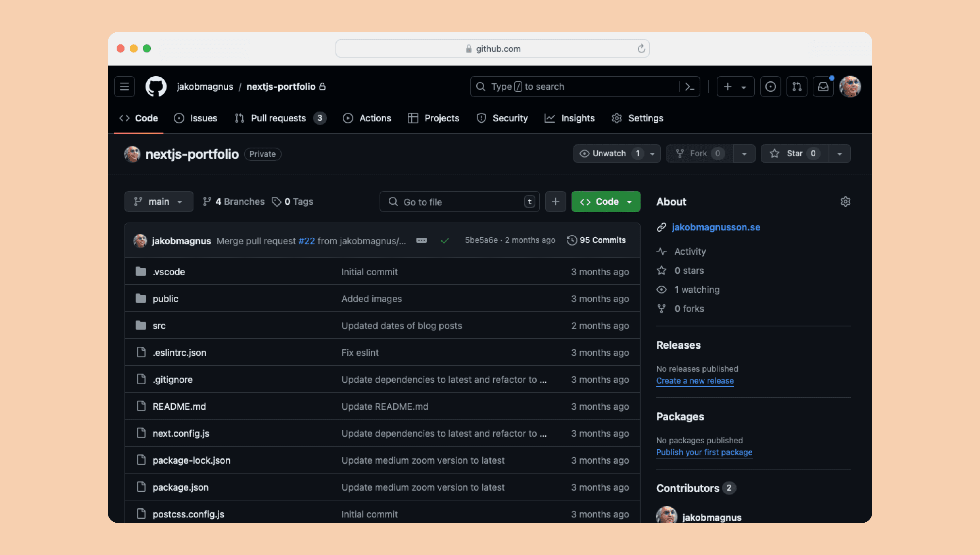
Task: Open the postcss.config.js file
Action: 188,514
